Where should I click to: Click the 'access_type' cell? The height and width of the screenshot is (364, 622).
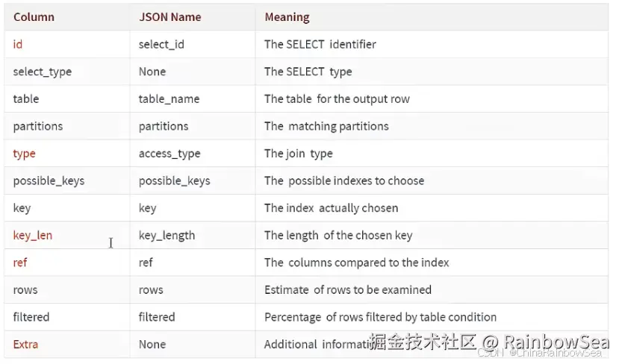[x=170, y=154]
